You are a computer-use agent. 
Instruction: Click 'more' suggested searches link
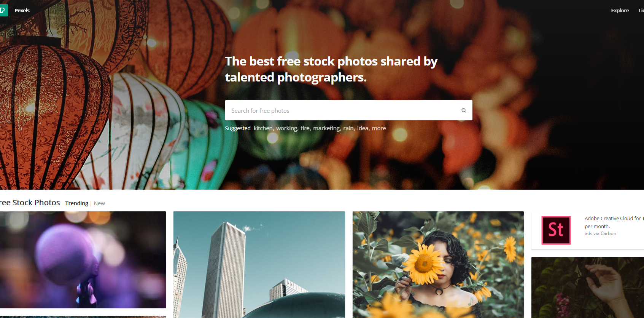point(379,128)
